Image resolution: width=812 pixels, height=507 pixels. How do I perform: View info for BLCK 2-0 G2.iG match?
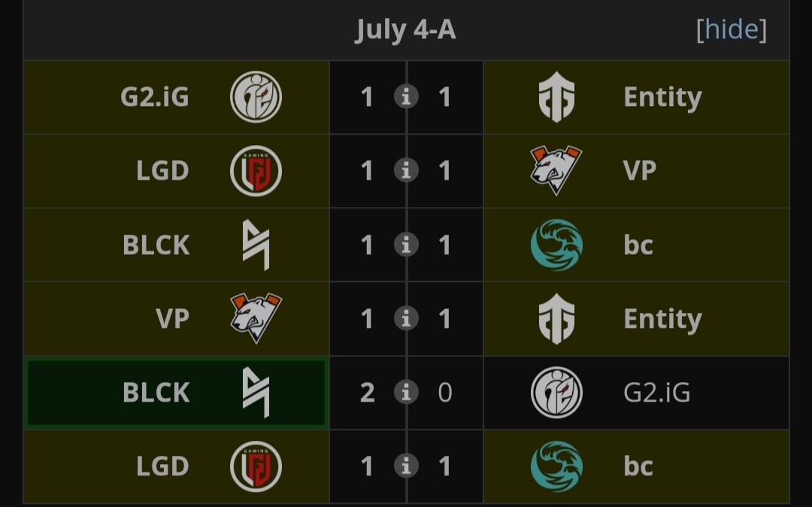tap(406, 393)
